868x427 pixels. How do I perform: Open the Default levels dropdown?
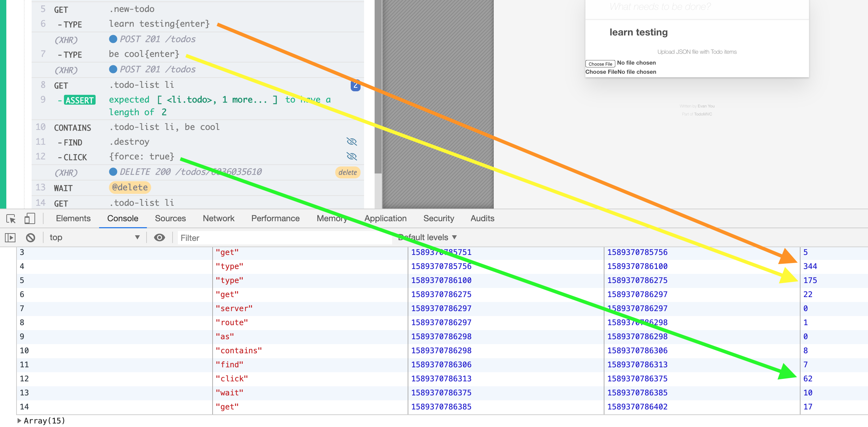click(427, 238)
